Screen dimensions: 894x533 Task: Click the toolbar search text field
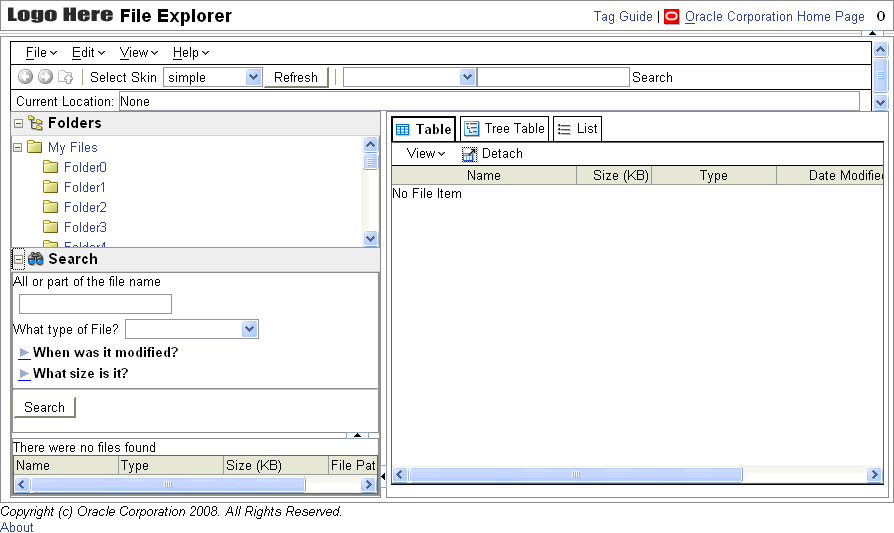(x=553, y=77)
